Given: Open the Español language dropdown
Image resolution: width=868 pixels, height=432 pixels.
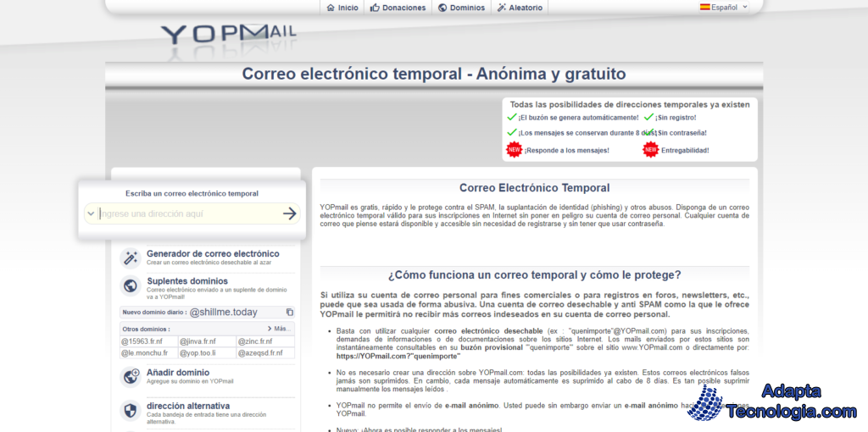Looking at the screenshot, I should [723, 7].
